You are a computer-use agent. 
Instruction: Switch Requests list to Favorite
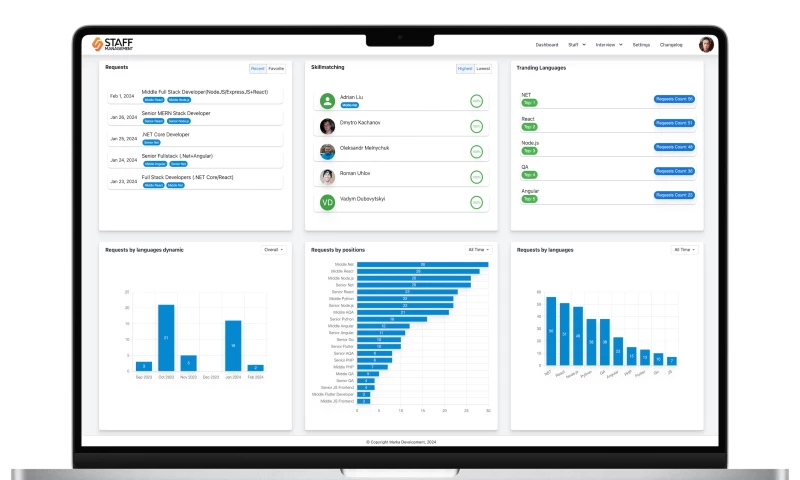click(276, 68)
